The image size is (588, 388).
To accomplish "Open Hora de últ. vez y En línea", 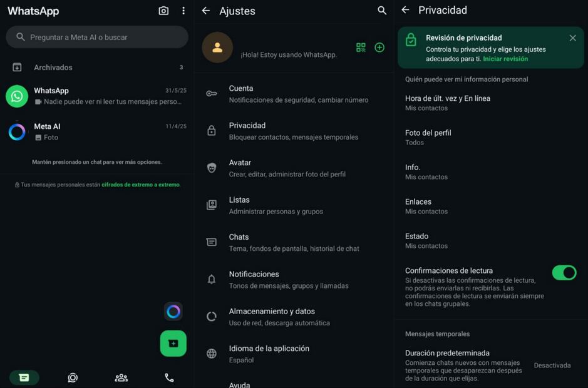I will [x=448, y=103].
